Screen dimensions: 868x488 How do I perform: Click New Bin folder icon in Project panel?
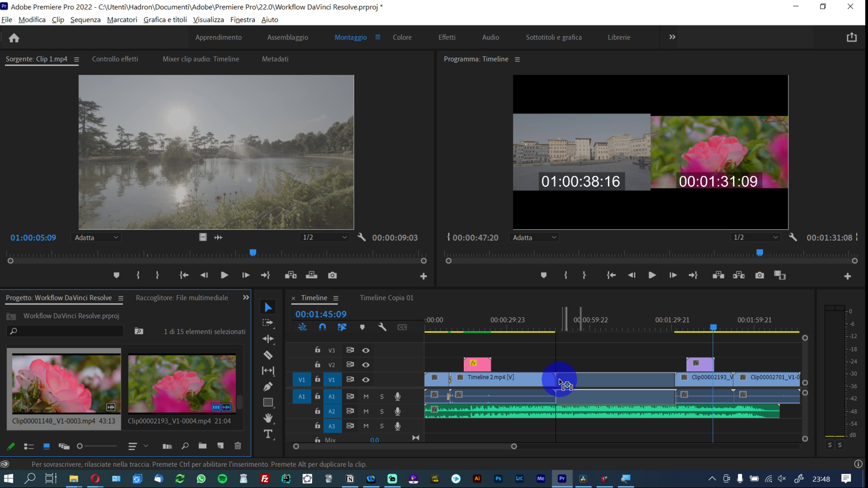[203, 446]
